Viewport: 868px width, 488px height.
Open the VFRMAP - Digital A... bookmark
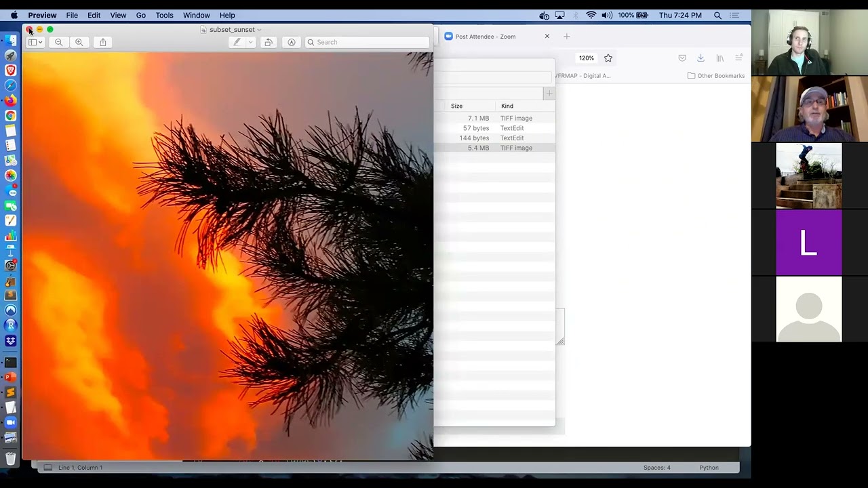(x=583, y=76)
